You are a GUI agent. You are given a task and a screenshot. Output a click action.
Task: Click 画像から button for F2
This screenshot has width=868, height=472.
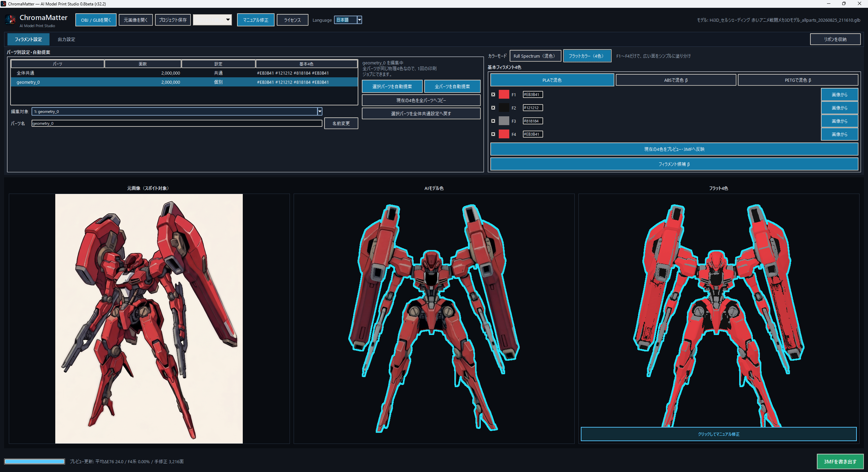[840, 108]
